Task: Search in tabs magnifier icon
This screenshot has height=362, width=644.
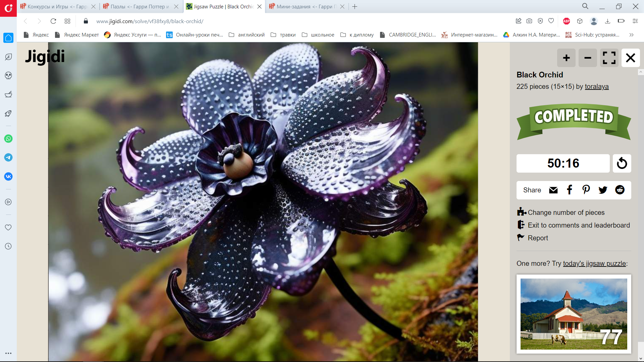Action: click(585, 6)
